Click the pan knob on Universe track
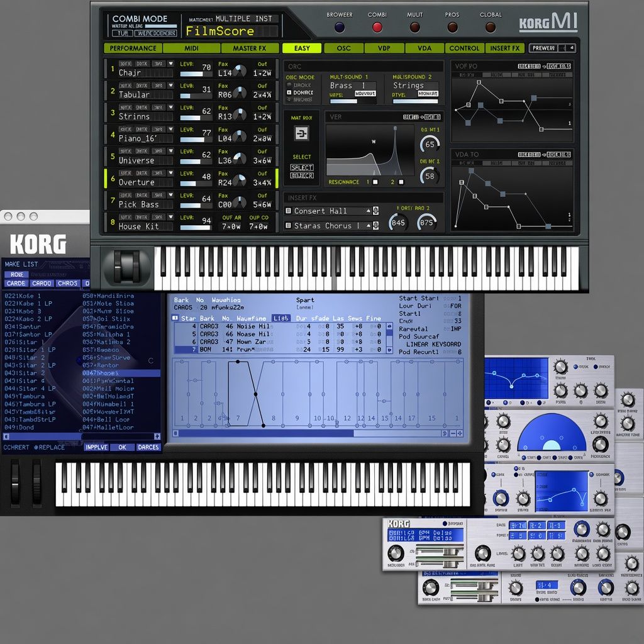 click(240, 158)
